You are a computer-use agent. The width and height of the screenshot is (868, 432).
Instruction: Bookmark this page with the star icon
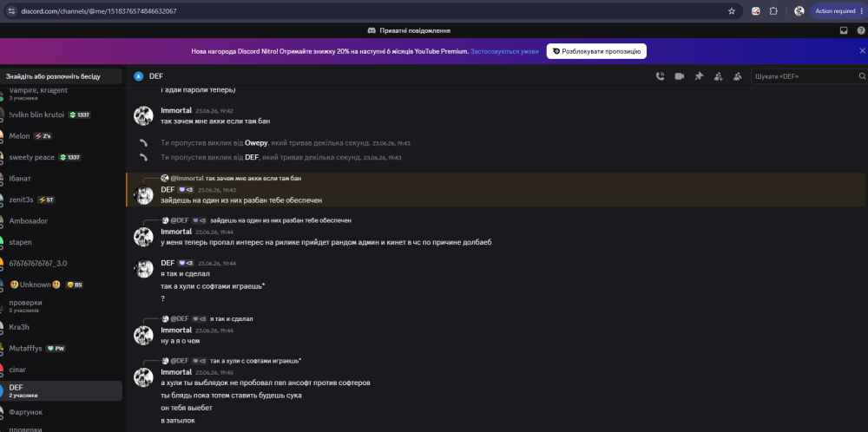coord(731,11)
